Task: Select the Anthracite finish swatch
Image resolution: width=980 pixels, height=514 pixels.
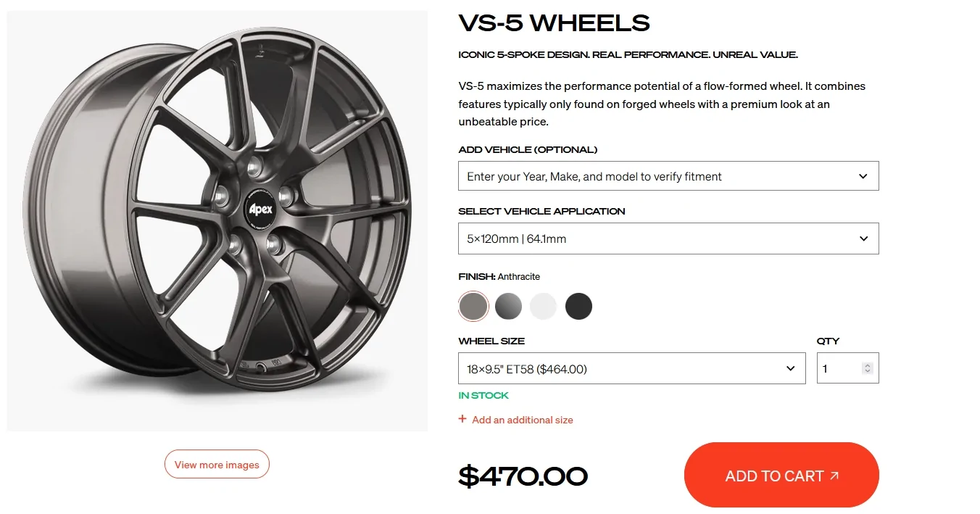Action: [473, 306]
